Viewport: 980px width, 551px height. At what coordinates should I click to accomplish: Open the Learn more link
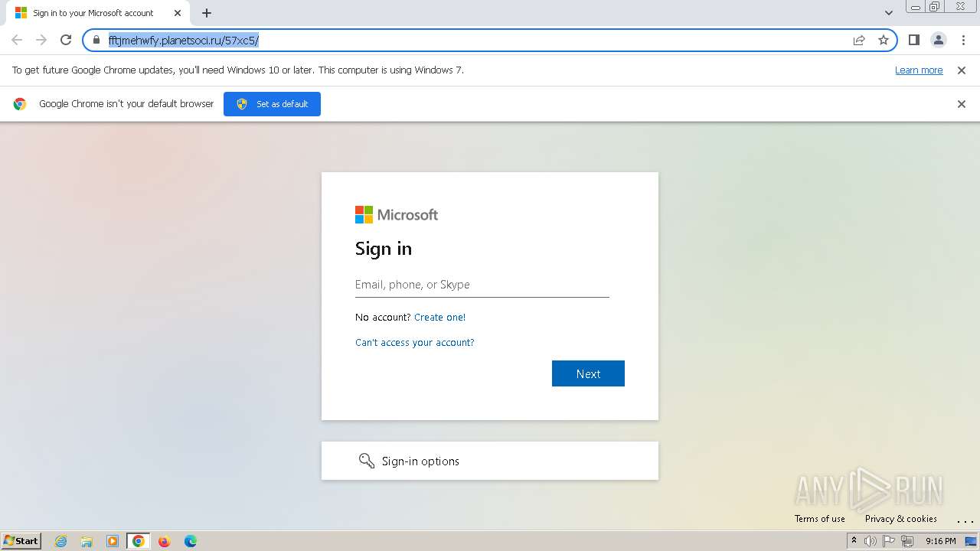(x=919, y=70)
